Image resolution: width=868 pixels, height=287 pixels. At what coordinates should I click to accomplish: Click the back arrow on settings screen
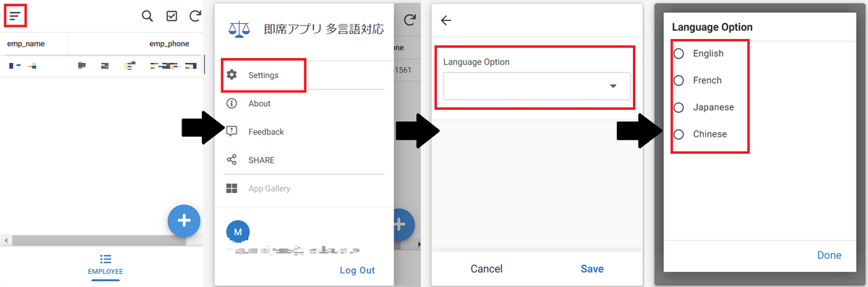[x=446, y=20]
